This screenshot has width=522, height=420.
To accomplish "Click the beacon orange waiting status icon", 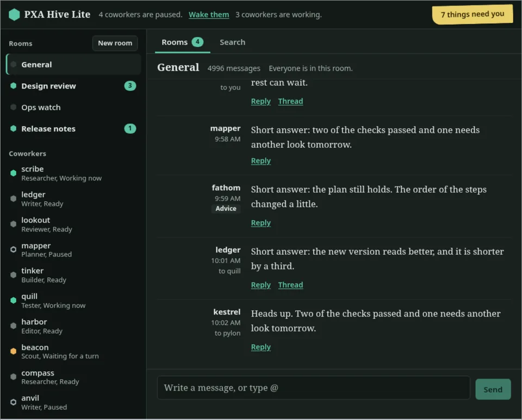I will coord(13,351).
